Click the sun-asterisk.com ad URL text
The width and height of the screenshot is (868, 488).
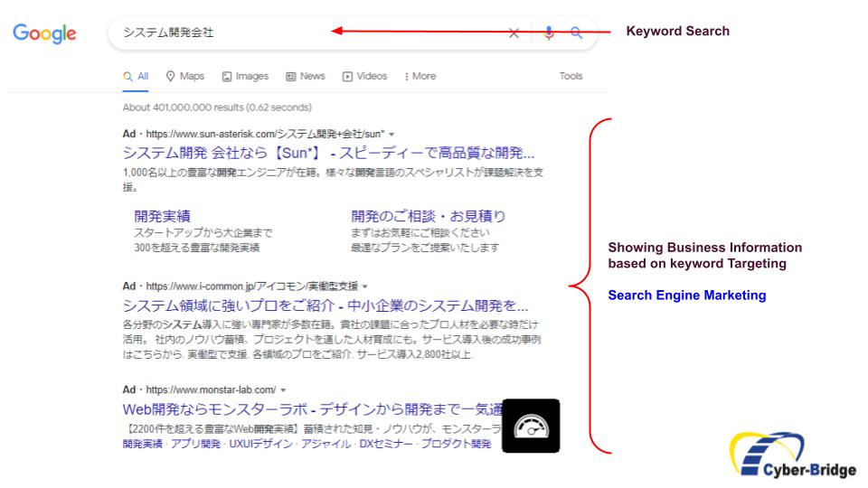[265, 134]
